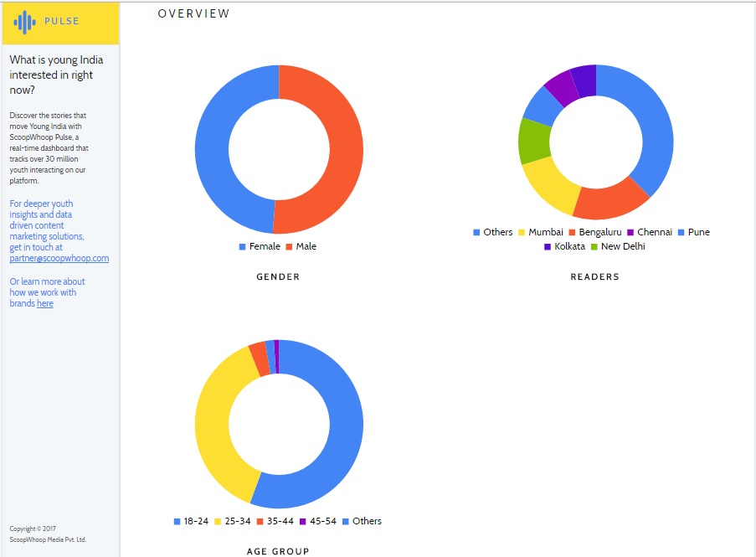Follow the 'here' brands link
This screenshot has height=557, width=756.
click(x=44, y=304)
